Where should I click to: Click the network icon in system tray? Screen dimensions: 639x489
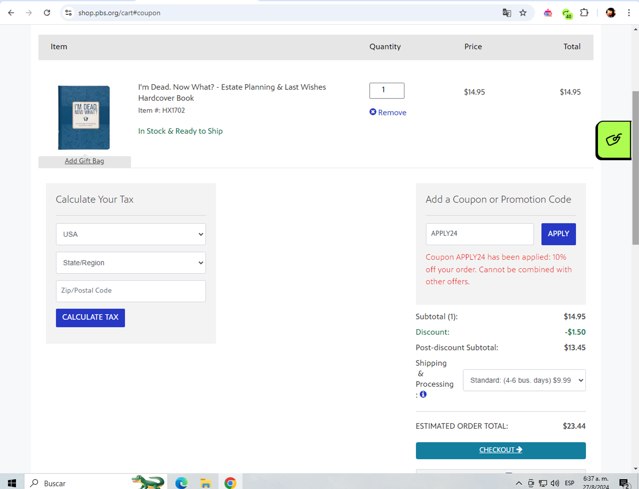[x=543, y=483]
